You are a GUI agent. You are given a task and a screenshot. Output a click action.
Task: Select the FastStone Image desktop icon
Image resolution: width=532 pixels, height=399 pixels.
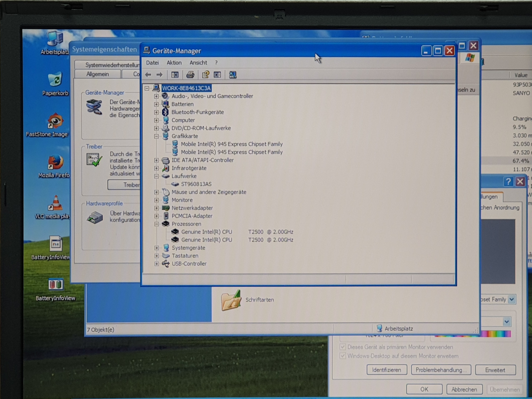point(55,121)
